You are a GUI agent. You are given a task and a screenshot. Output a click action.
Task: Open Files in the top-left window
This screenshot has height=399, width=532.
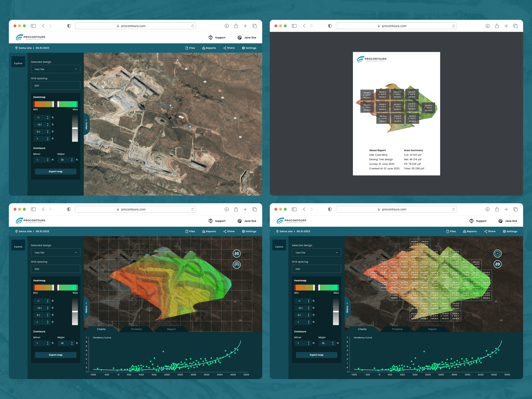(x=190, y=48)
